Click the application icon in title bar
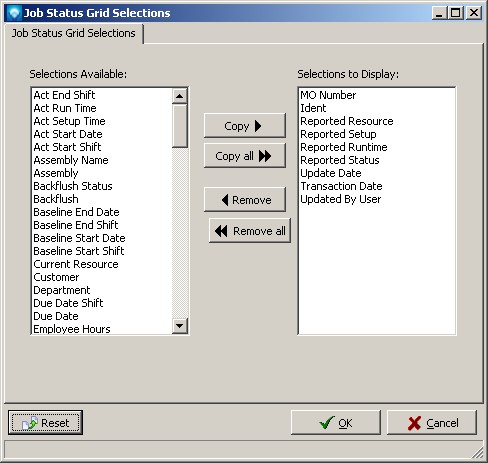Viewport: 488px width, 463px height. pos(14,13)
